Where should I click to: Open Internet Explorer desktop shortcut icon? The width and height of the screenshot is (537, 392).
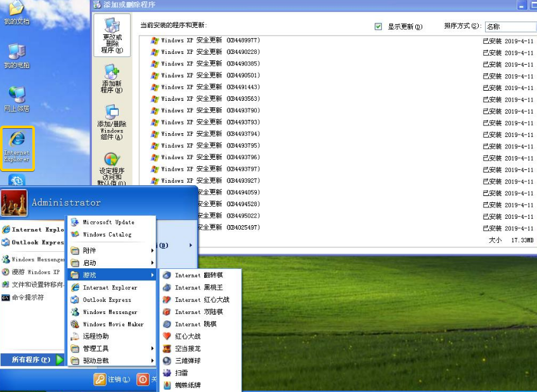(x=17, y=146)
